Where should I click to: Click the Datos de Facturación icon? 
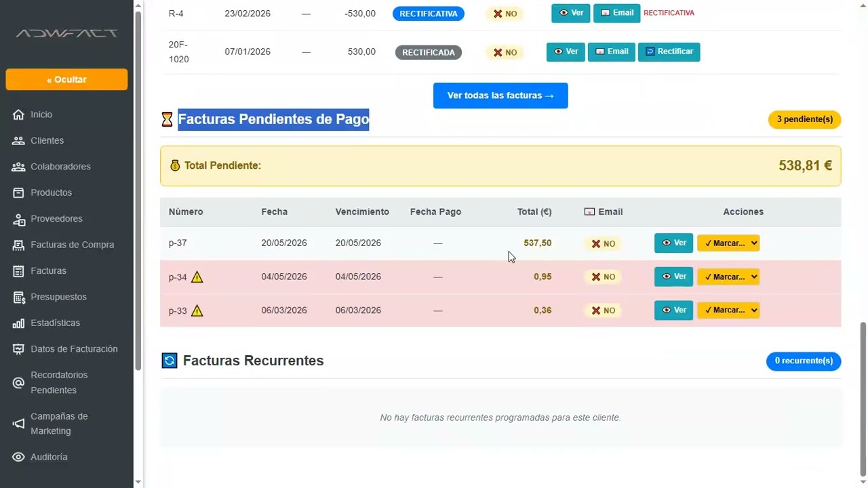(18, 349)
